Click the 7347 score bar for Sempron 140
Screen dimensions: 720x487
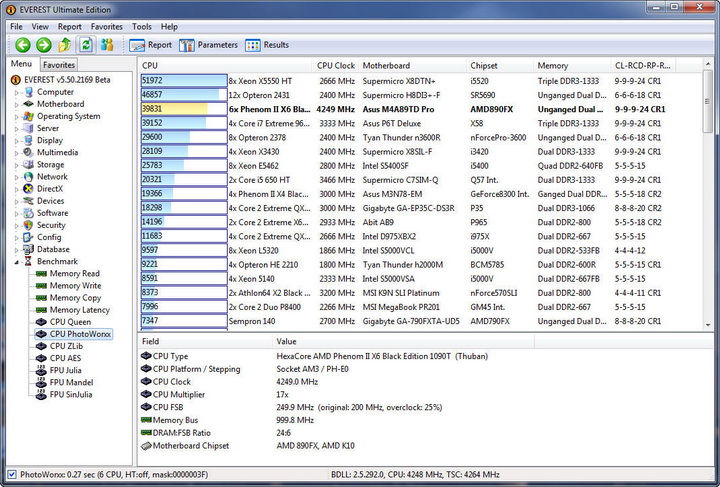coord(184,321)
